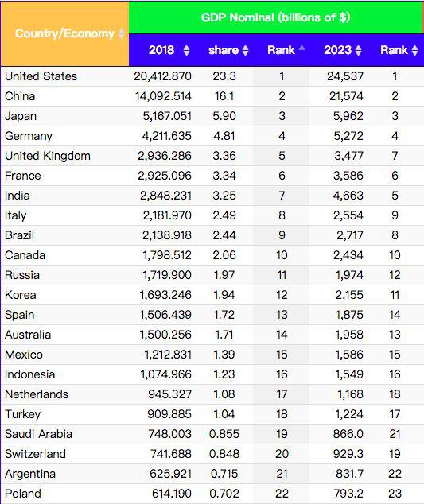Viewport: 424px width, 504px height.
Task: Select India's 2023 value 4,663
Action: coord(348,196)
